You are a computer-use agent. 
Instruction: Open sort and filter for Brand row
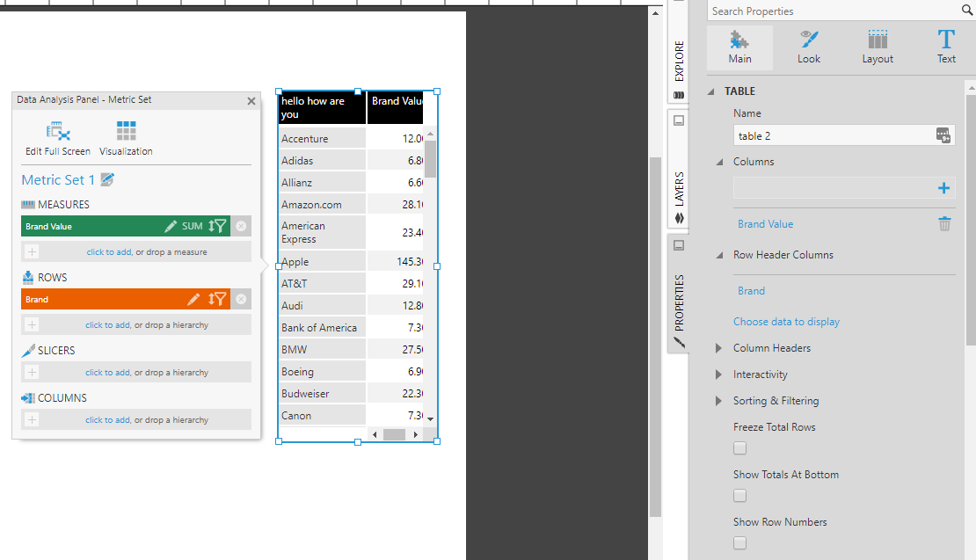[217, 299]
